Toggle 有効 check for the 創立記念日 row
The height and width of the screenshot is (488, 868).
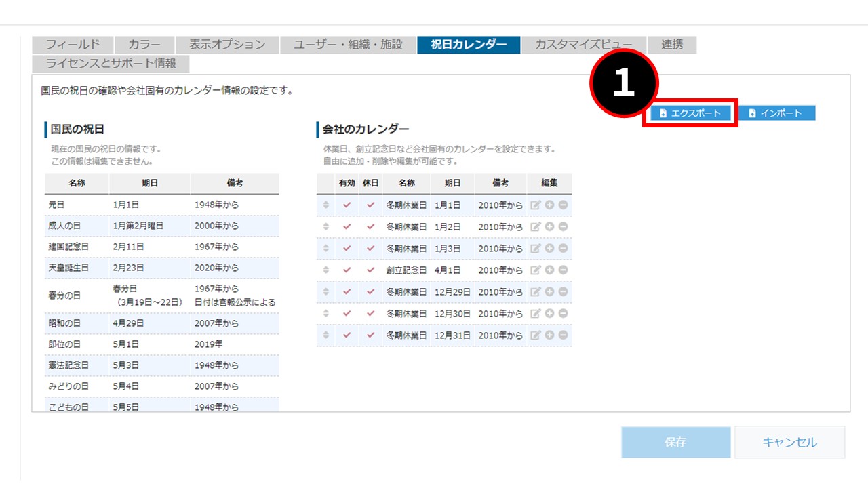347,270
